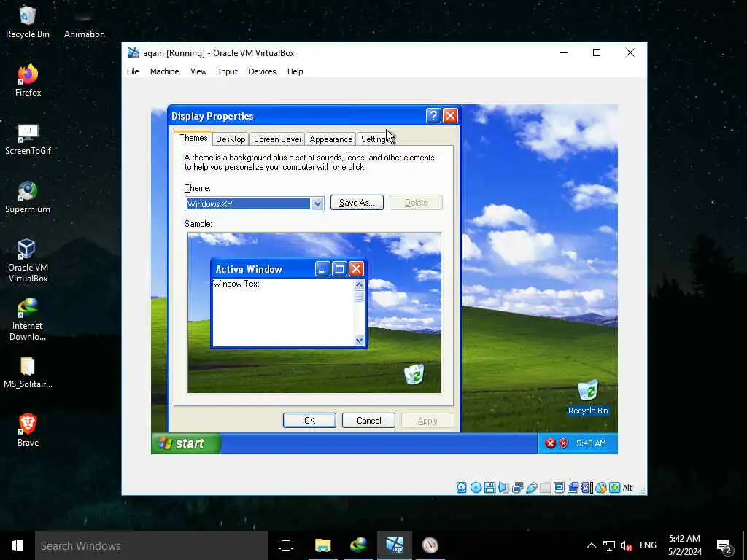Close the Display Properties dialog
Screen dimensions: 747x560
tap(450, 116)
